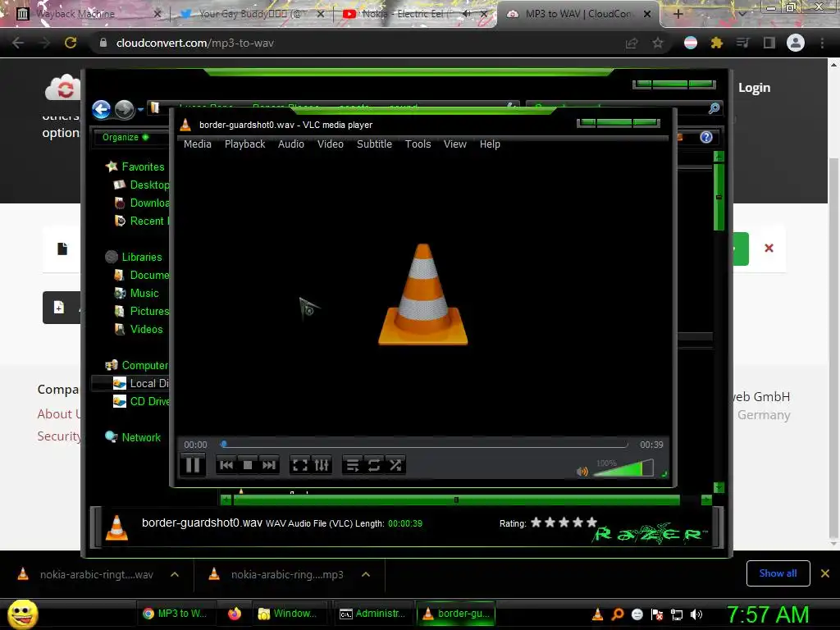840x630 pixels.
Task: Select Libraries in Explorer sidebar
Action: click(x=134, y=257)
